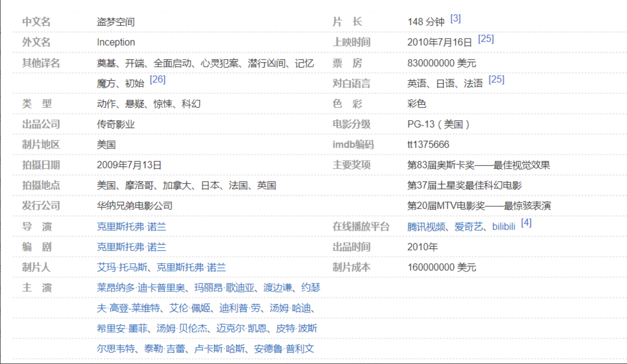Open actor link 卢卡斯·哈斯
Screen dimensions: 627x364
tap(219, 349)
